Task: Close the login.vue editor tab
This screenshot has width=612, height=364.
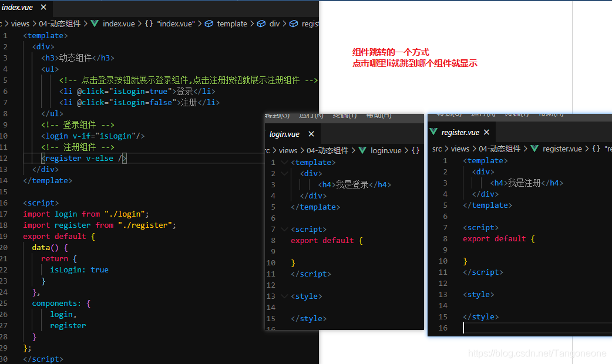Action: pyautogui.click(x=311, y=134)
